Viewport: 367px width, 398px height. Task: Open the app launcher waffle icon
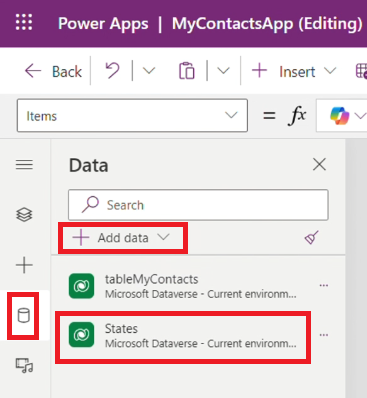(24, 22)
